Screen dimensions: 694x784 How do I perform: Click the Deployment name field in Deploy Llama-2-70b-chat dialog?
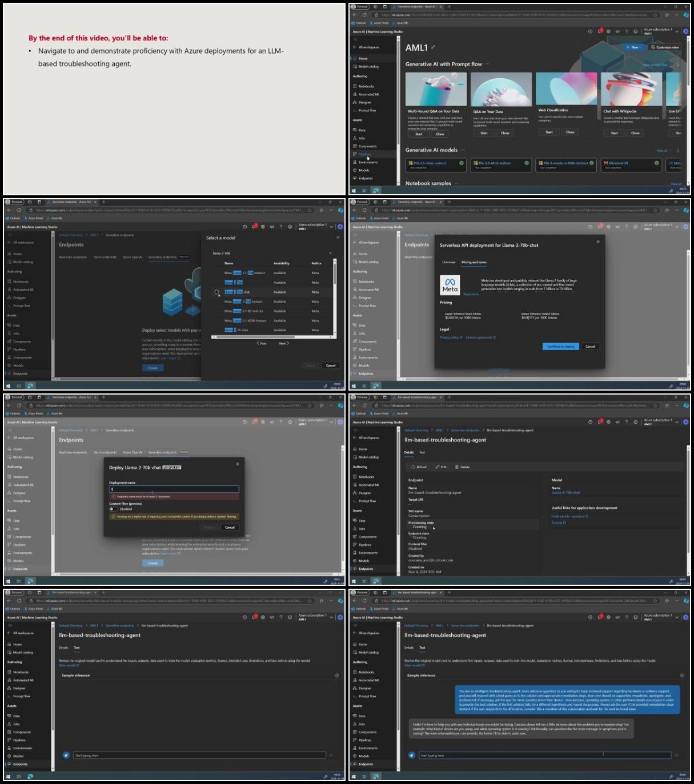click(174, 489)
